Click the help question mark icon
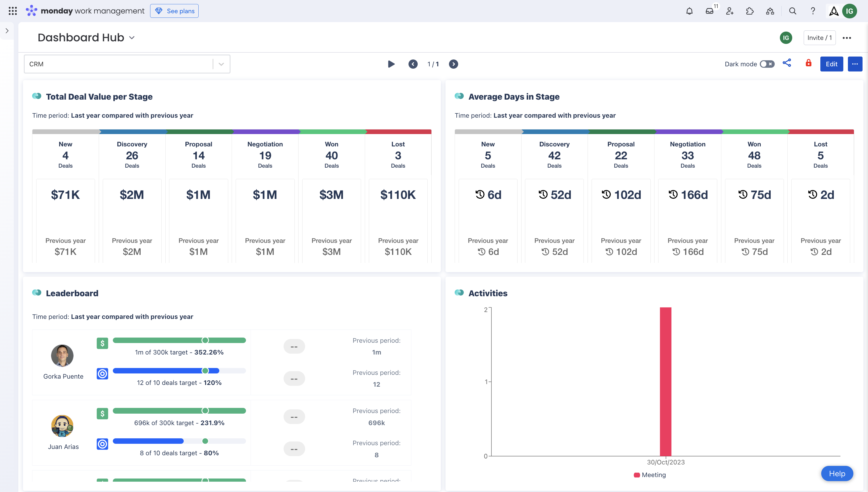Viewport: 868px width, 492px height. pyautogui.click(x=813, y=11)
